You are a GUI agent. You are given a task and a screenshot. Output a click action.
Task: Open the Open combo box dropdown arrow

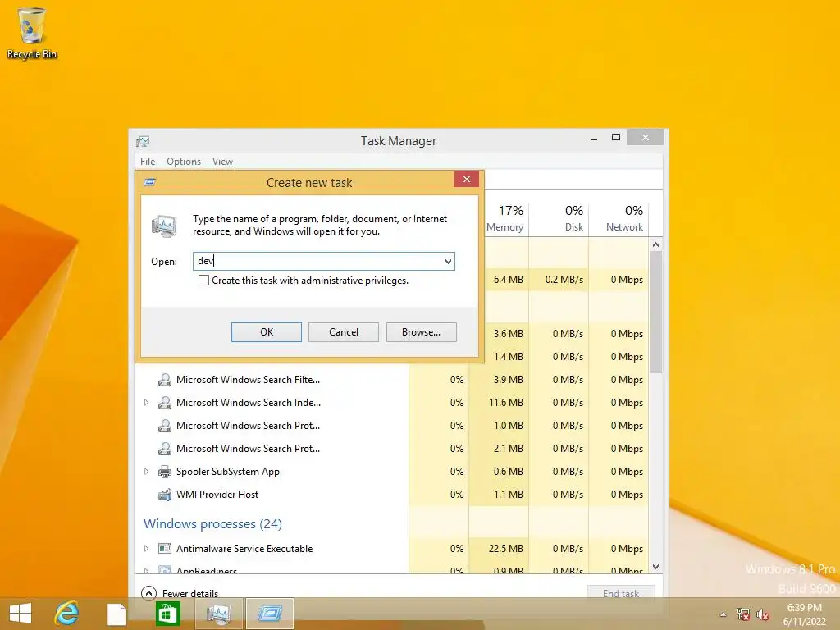(x=448, y=262)
